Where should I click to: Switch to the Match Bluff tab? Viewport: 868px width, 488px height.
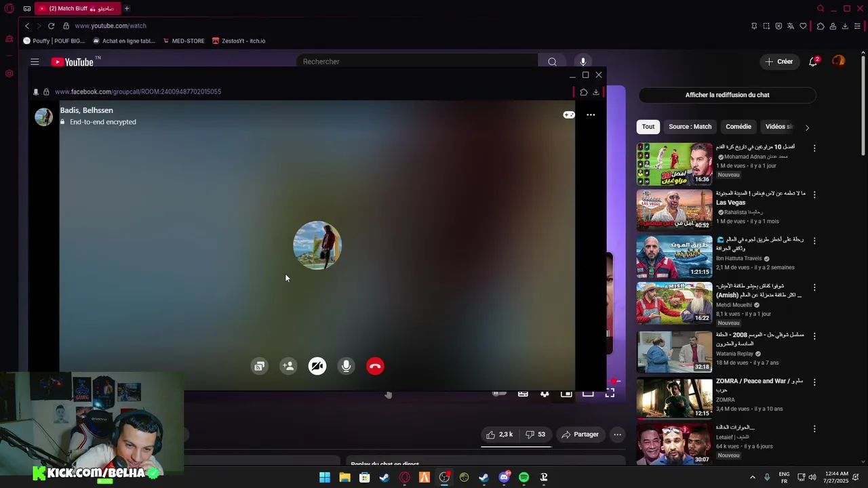77,8
